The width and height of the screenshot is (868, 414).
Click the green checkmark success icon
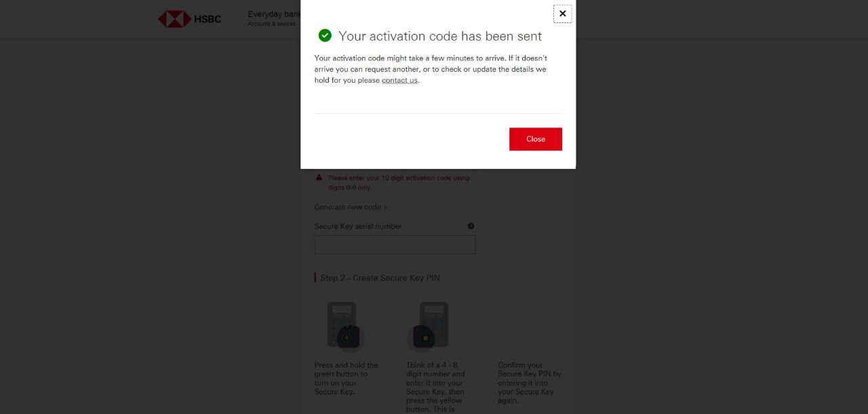click(325, 36)
